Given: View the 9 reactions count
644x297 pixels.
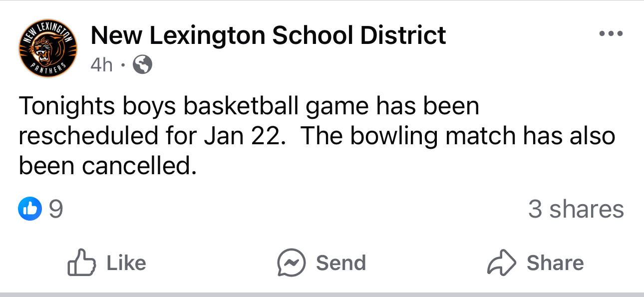Looking at the screenshot, I should (56, 209).
